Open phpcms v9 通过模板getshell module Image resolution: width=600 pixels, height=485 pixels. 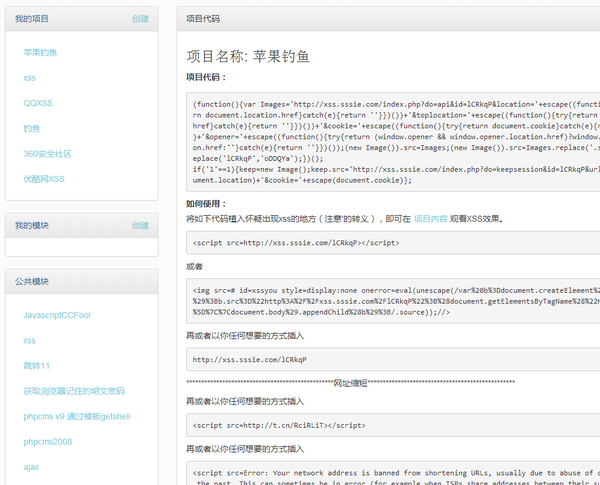(x=77, y=416)
